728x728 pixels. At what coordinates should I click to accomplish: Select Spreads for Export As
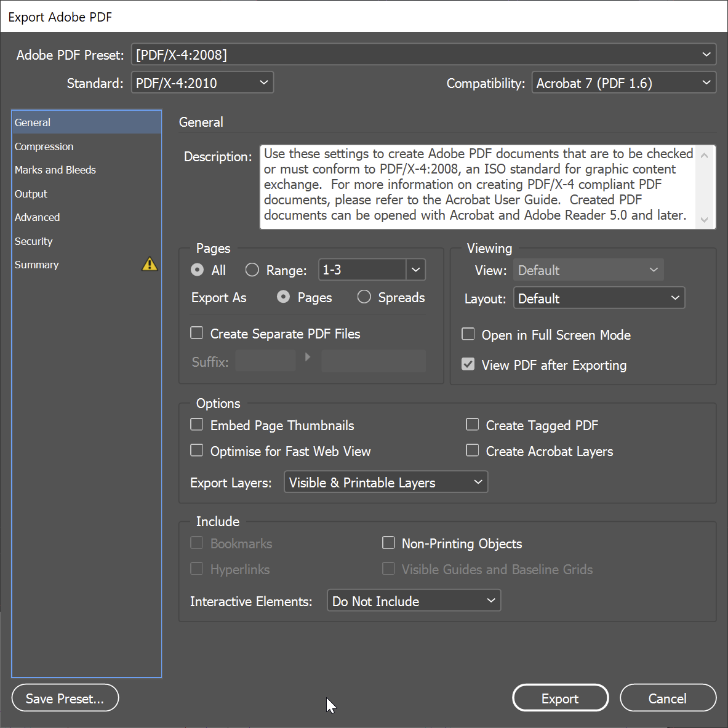[364, 297]
